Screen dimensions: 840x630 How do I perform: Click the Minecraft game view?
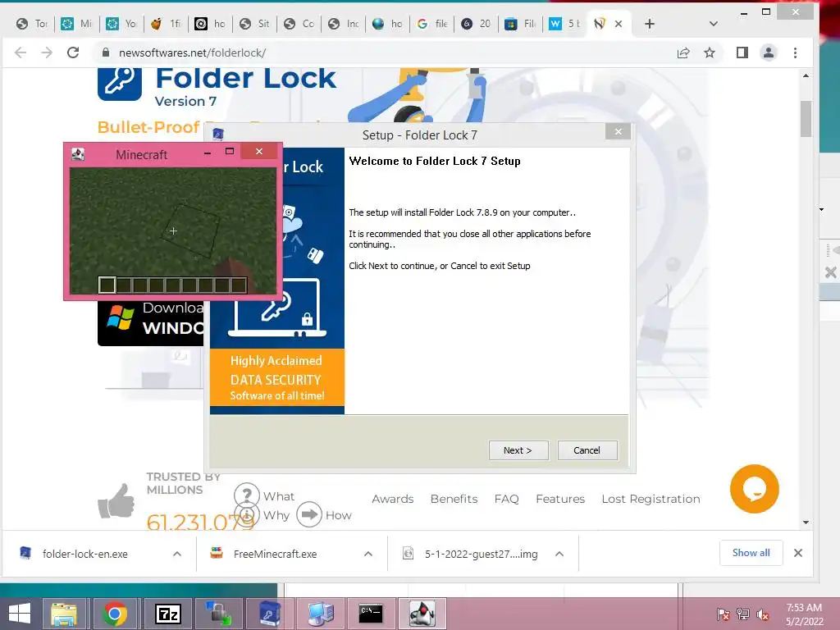pos(173,231)
